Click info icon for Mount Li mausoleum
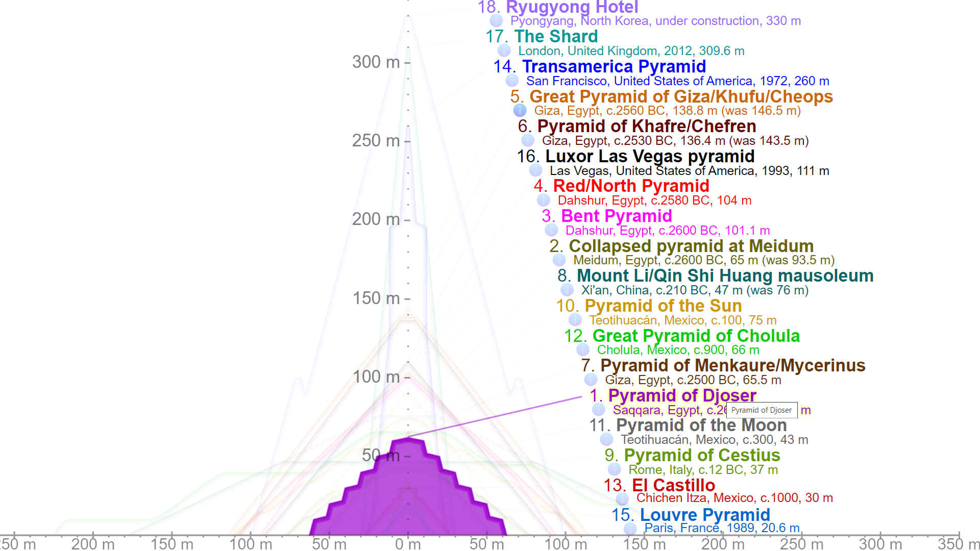This screenshot has height=551, width=980. point(567,289)
